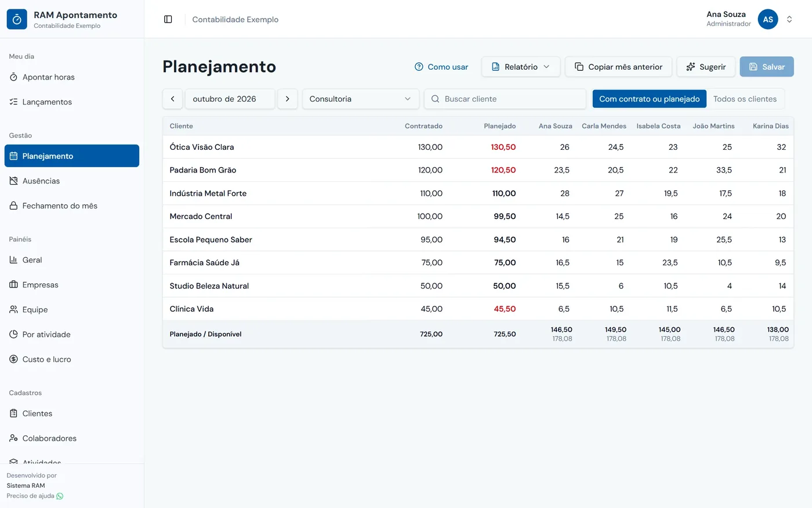
Task: Click the Farmácia Saúde Já client name
Action: pos(205,263)
